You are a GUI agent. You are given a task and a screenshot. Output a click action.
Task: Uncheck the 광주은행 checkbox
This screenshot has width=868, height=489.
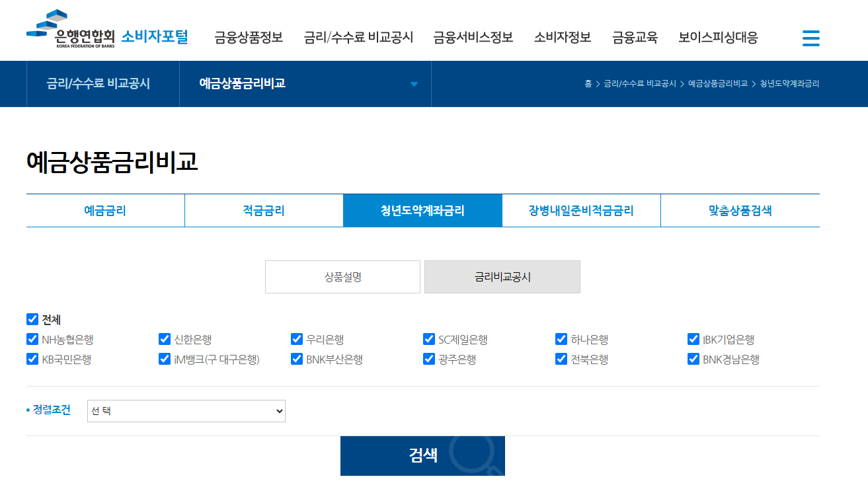[429, 359]
